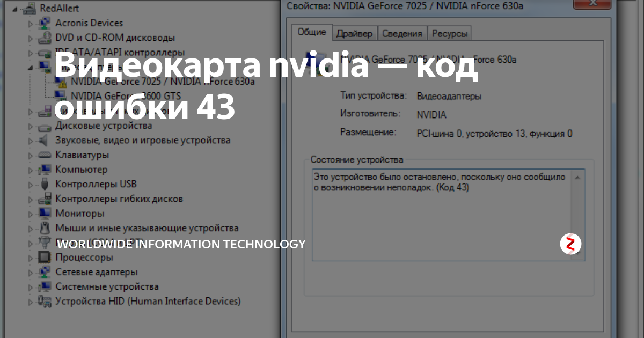Click the Размещение: label
Screen dimensions: 644x338
click(x=368, y=132)
